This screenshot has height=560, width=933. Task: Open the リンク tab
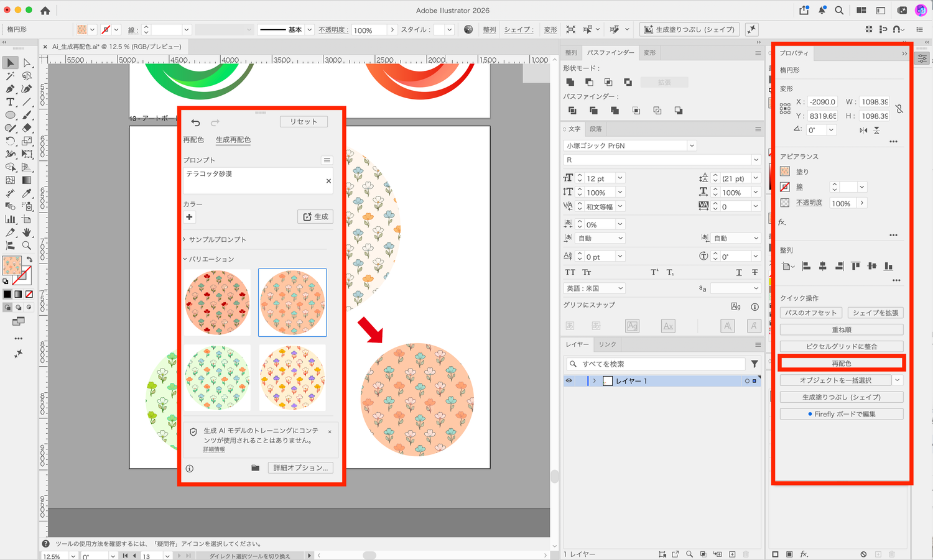[x=607, y=344]
